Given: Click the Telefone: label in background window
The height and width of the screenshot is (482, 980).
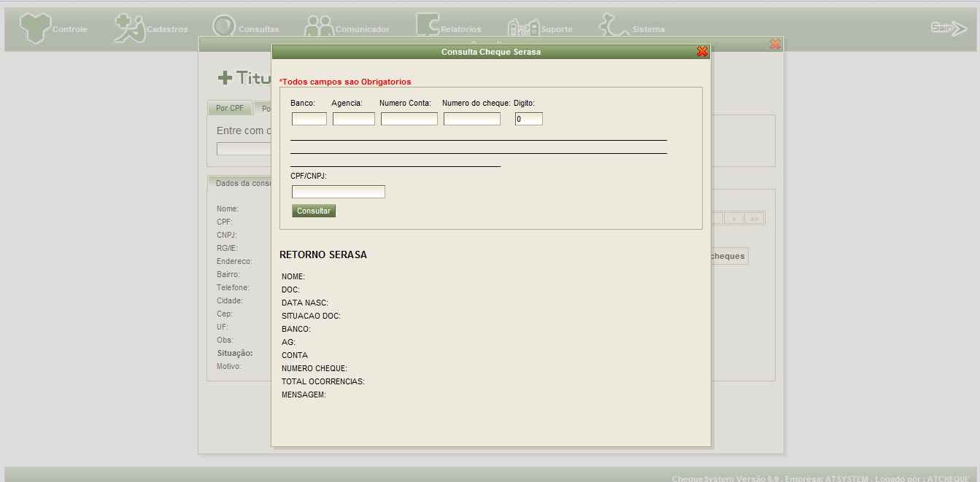Looking at the screenshot, I should pyautogui.click(x=233, y=287).
